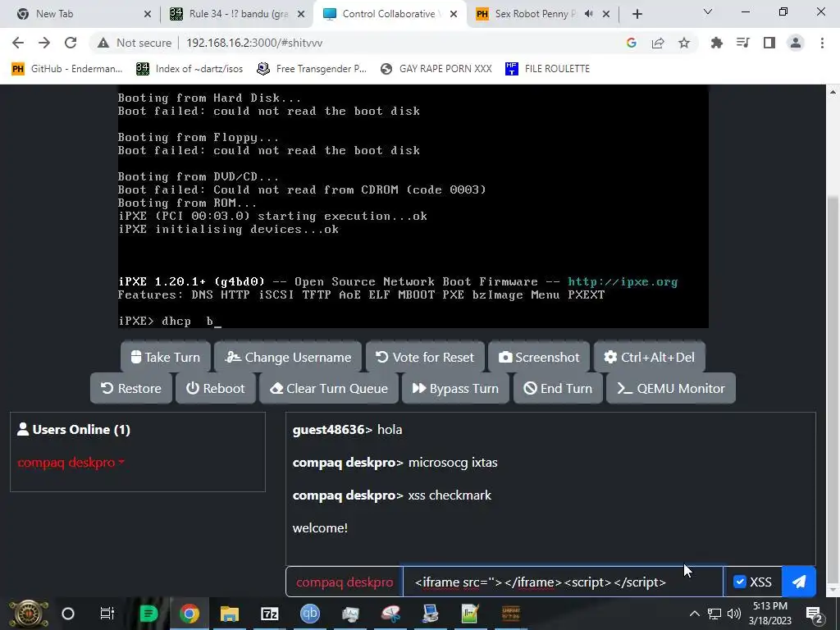
Task: Open the QEMU Monitor
Action: (x=671, y=388)
